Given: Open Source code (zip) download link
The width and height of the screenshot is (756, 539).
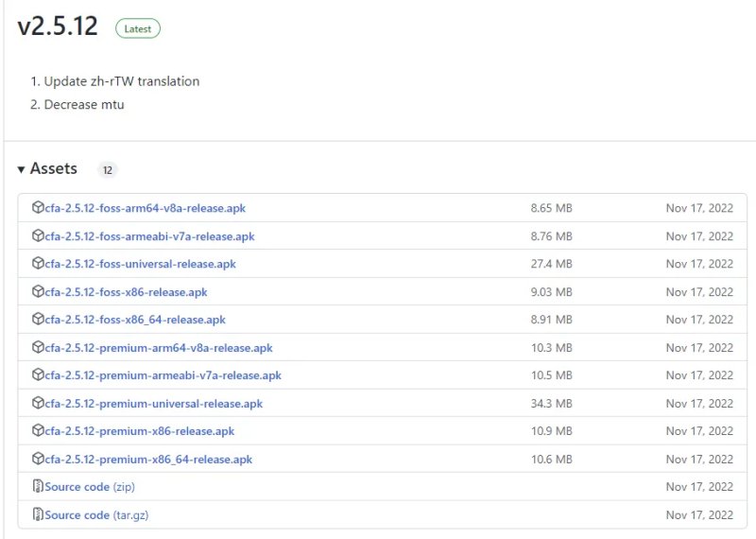Looking at the screenshot, I should [90, 487].
